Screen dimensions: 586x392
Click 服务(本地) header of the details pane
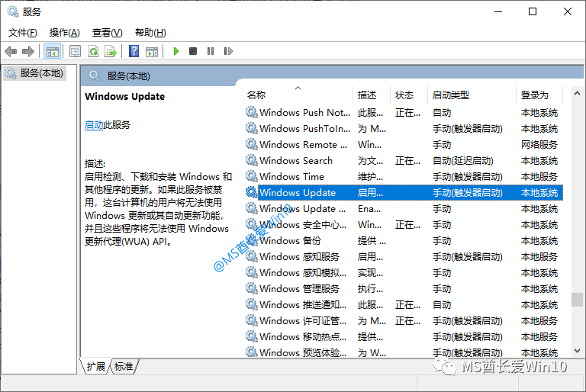pyautogui.click(x=128, y=76)
